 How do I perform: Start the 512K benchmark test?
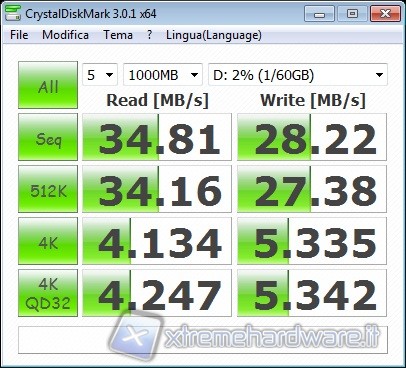coord(48,189)
